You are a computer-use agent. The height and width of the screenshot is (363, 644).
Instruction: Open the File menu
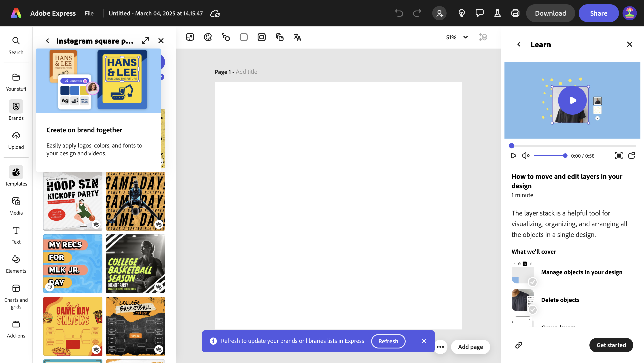point(89,13)
